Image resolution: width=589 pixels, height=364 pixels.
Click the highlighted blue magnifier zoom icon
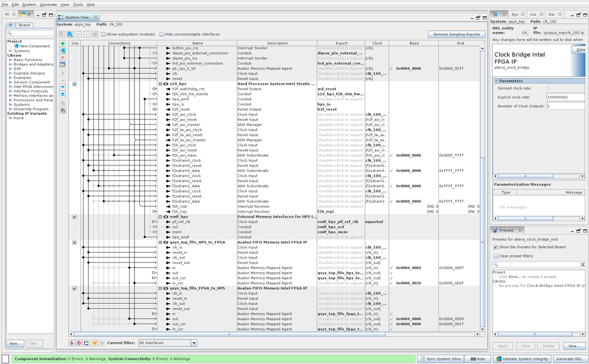[x=70, y=34]
